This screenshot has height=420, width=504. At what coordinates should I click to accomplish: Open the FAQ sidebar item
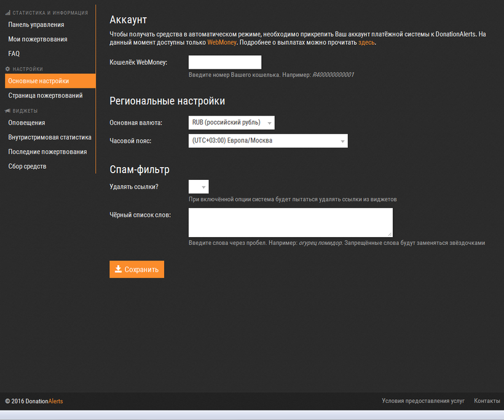14,53
